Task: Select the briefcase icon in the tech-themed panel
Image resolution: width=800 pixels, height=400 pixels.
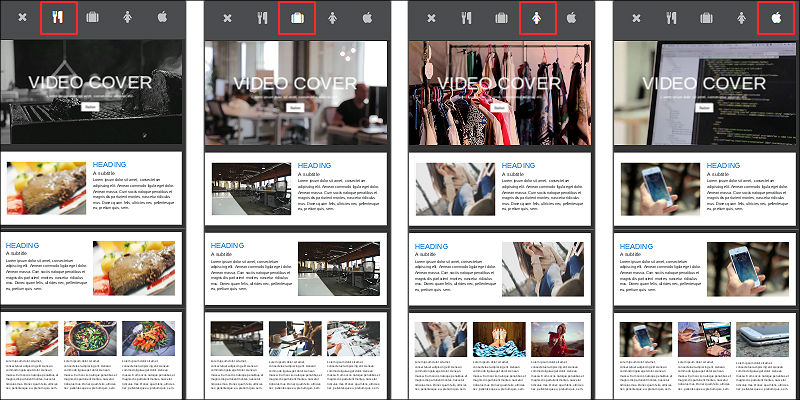Action: (x=706, y=18)
